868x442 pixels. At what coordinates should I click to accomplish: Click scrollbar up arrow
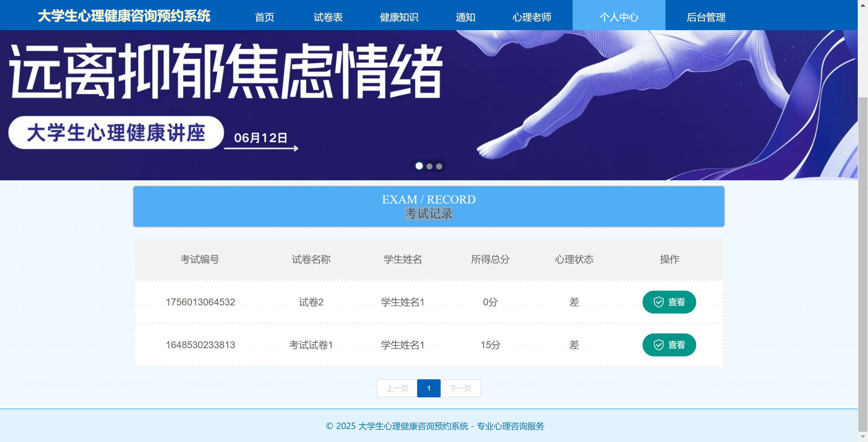863,5
